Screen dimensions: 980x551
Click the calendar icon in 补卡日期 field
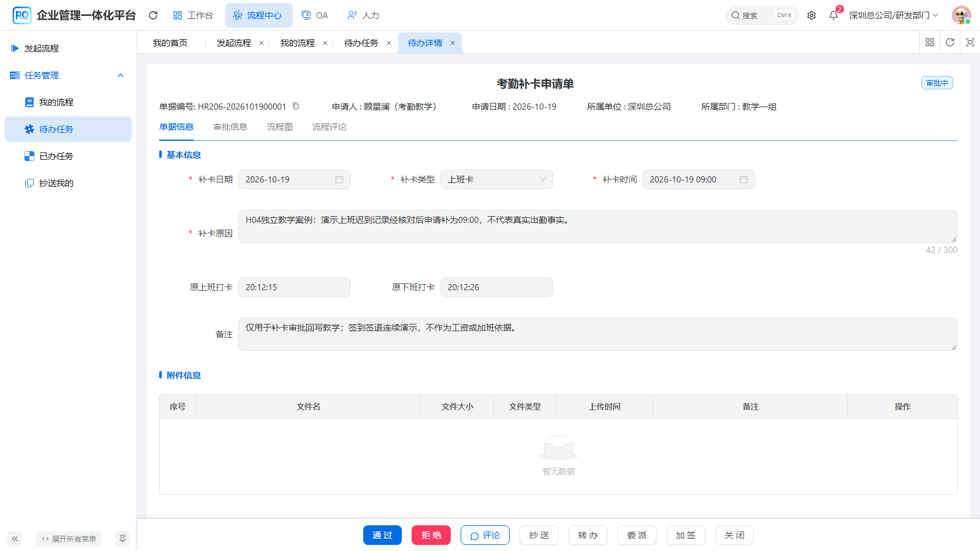point(339,179)
